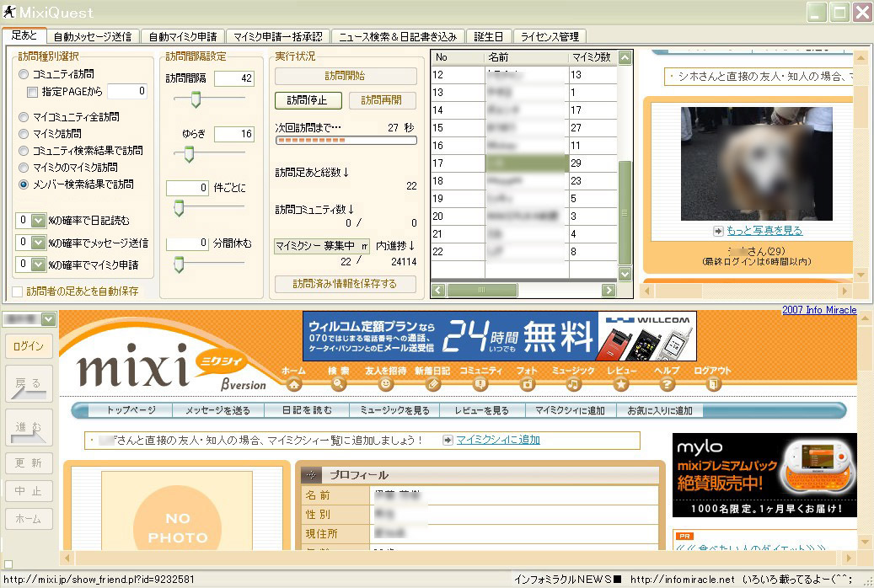Screen dimensions: 874x588
Task: Open the %の確率でメッセージ送信 percentage dropdown
Action: point(38,243)
